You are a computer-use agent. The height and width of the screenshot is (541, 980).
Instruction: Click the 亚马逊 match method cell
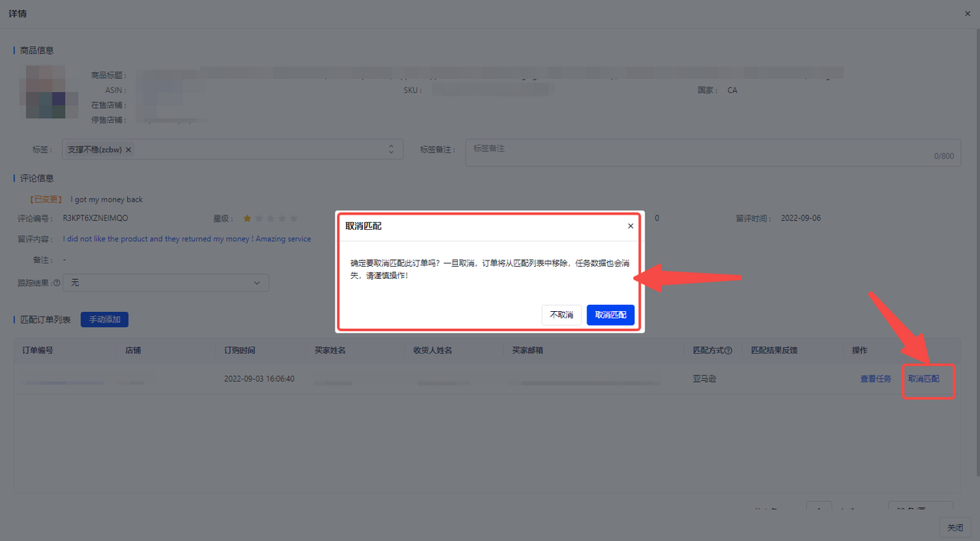click(x=704, y=379)
